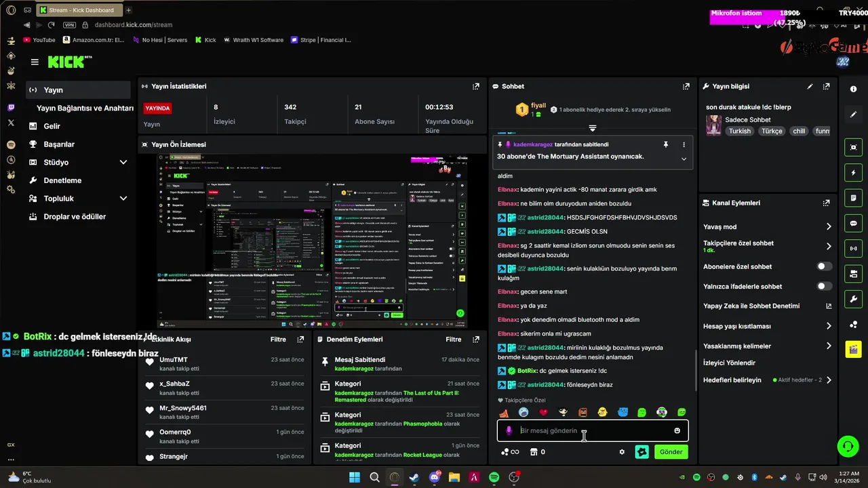This screenshot has height=488, width=868.
Task: Open the shop icon below chat input
Action: 534,452
